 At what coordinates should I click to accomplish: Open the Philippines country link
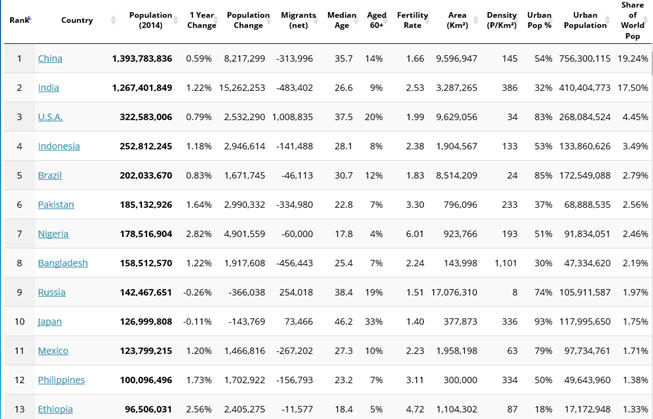61,380
